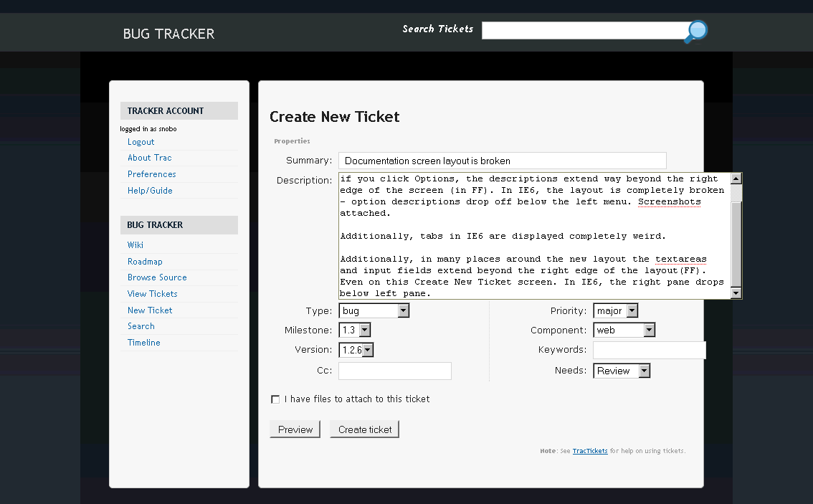Screen dimensions: 813x504
Task: Submit with the Create ticket button
Action: click(x=365, y=429)
